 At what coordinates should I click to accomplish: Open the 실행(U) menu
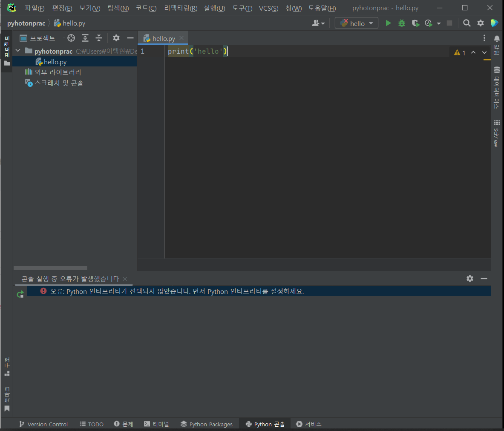click(214, 8)
